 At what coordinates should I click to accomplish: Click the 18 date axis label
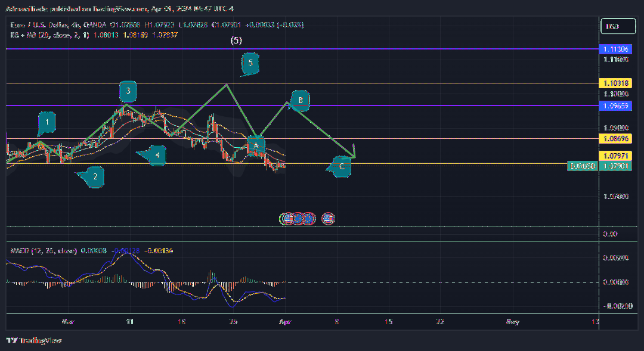[x=181, y=321]
